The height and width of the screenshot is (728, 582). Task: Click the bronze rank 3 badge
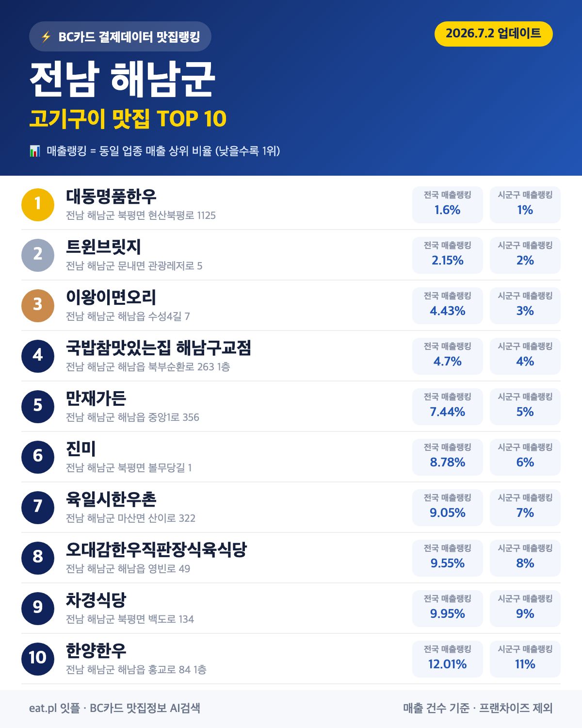38,306
